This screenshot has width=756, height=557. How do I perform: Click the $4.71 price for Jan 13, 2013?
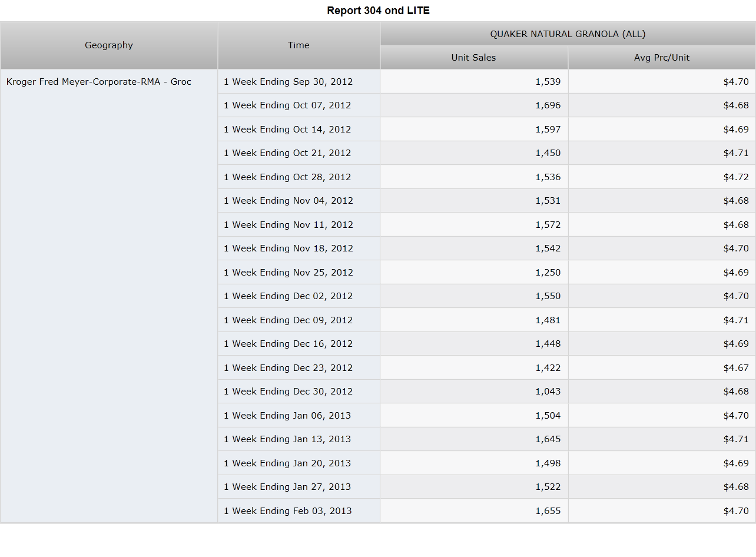[736, 439]
